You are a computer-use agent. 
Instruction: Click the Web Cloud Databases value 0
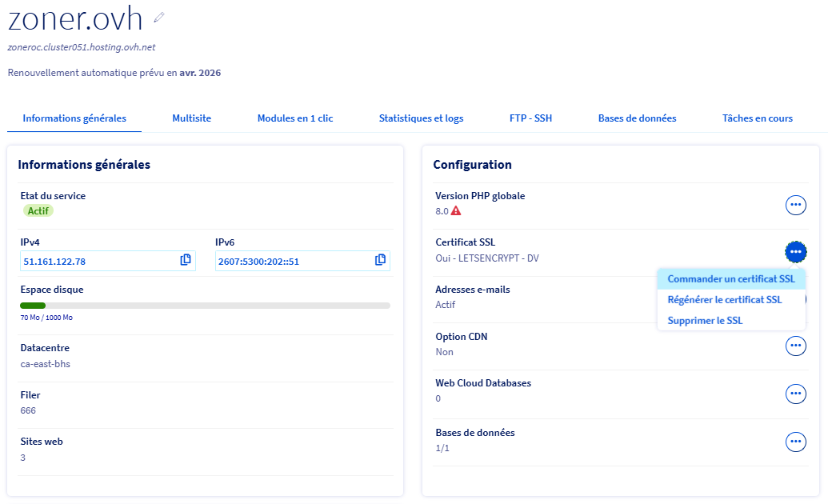tap(438, 398)
